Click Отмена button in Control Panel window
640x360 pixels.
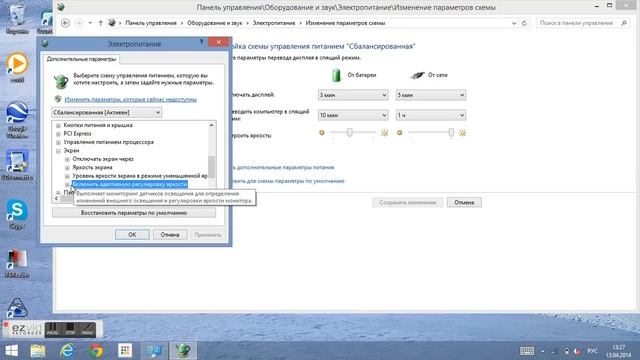point(464,202)
